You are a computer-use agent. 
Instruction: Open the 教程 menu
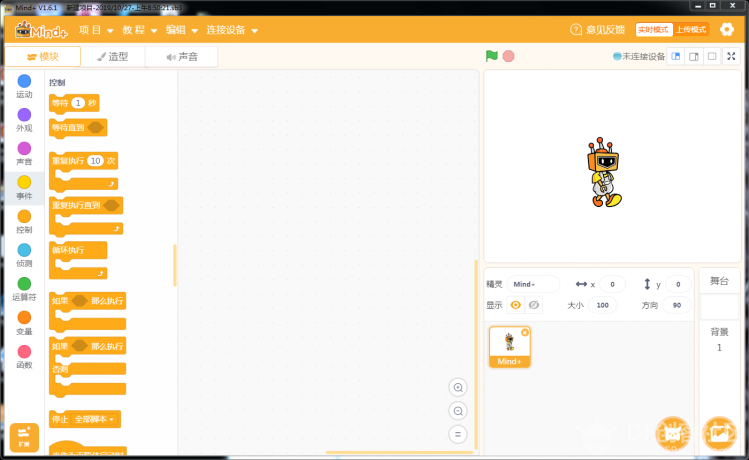click(x=139, y=30)
